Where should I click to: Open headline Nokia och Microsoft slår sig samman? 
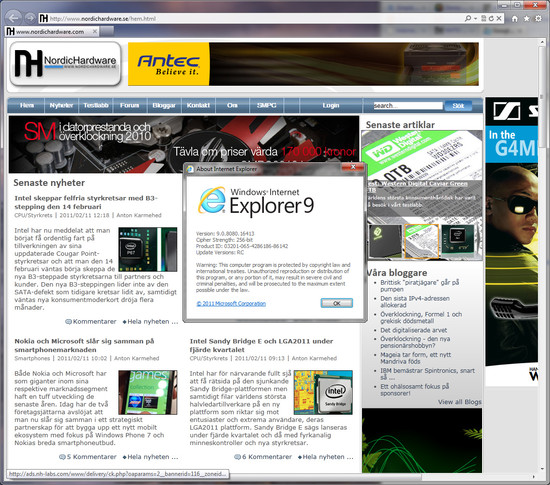tap(84, 345)
